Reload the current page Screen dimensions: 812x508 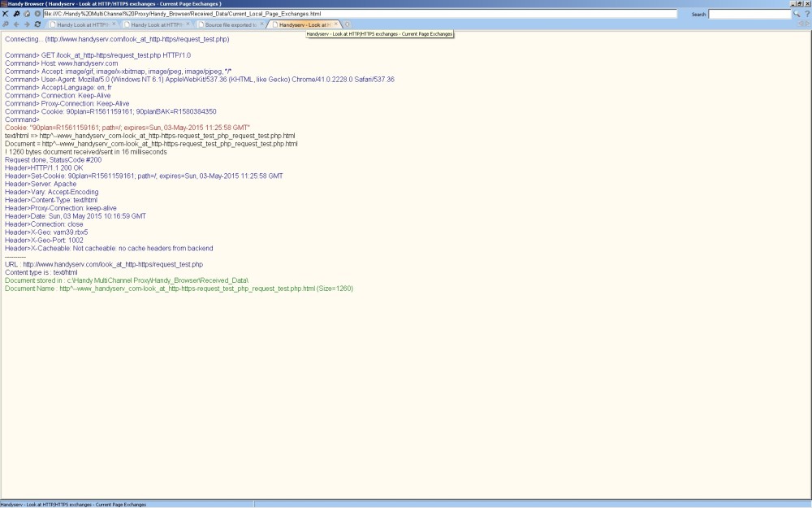[37, 24]
